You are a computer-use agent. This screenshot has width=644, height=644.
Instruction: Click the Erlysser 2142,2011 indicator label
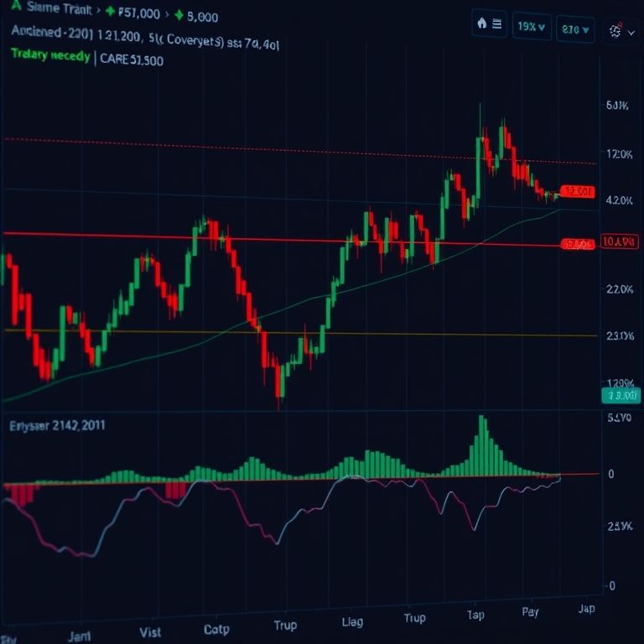(x=57, y=425)
